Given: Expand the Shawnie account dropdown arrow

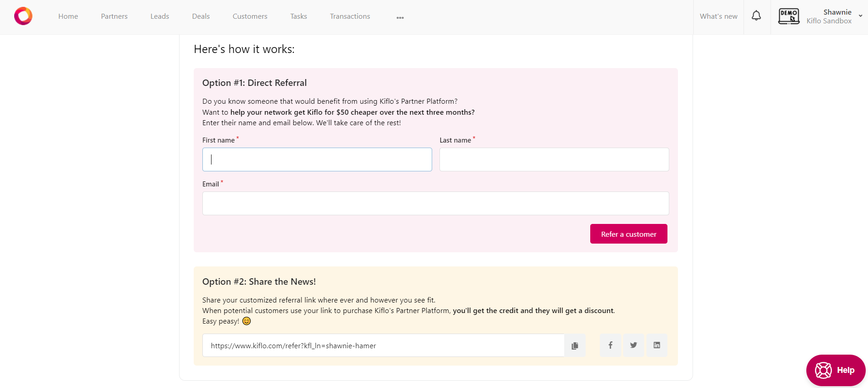Looking at the screenshot, I should tap(861, 16).
